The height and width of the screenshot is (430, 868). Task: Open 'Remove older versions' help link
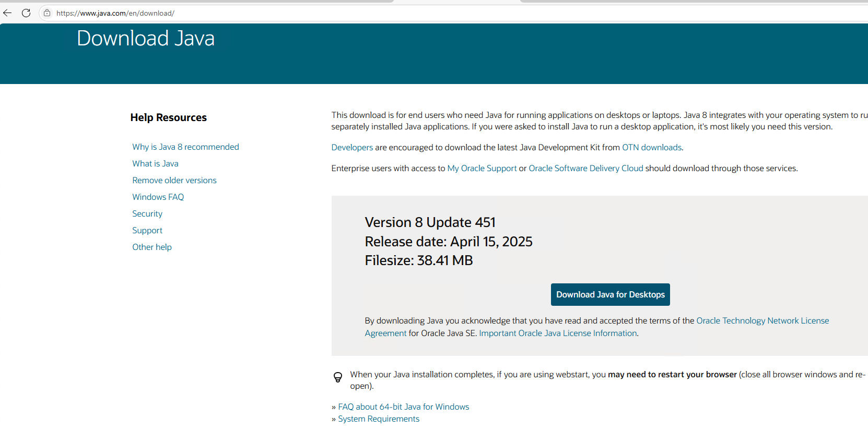point(174,181)
